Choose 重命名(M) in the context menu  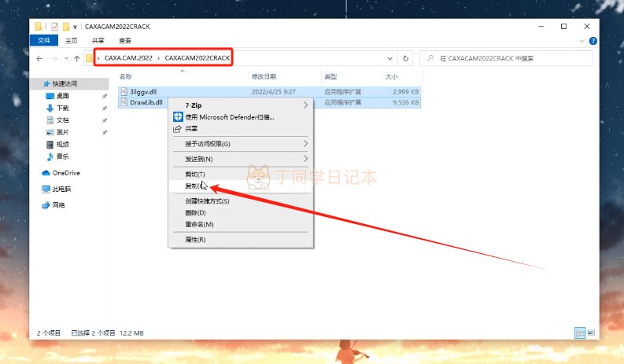[241, 224]
